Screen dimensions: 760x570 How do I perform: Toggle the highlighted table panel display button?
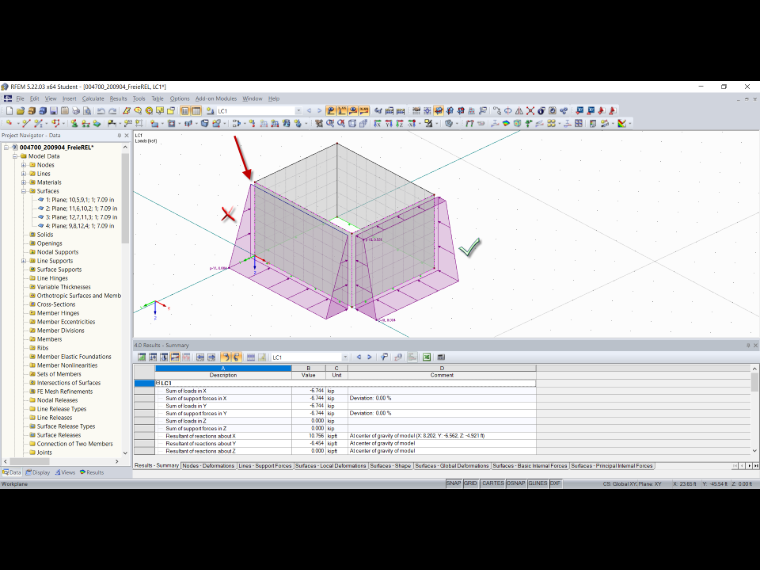coord(196,111)
